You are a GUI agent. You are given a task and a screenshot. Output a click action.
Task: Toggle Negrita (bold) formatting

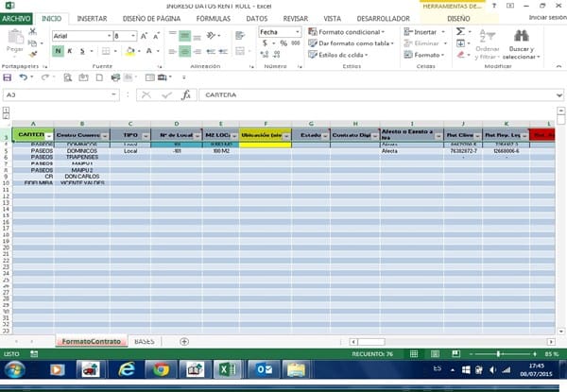tap(58, 51)
